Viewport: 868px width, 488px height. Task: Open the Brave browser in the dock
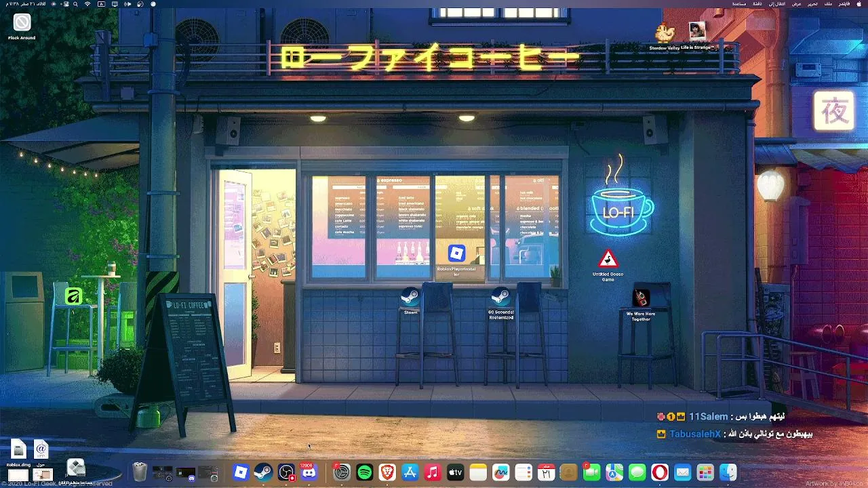387,472
